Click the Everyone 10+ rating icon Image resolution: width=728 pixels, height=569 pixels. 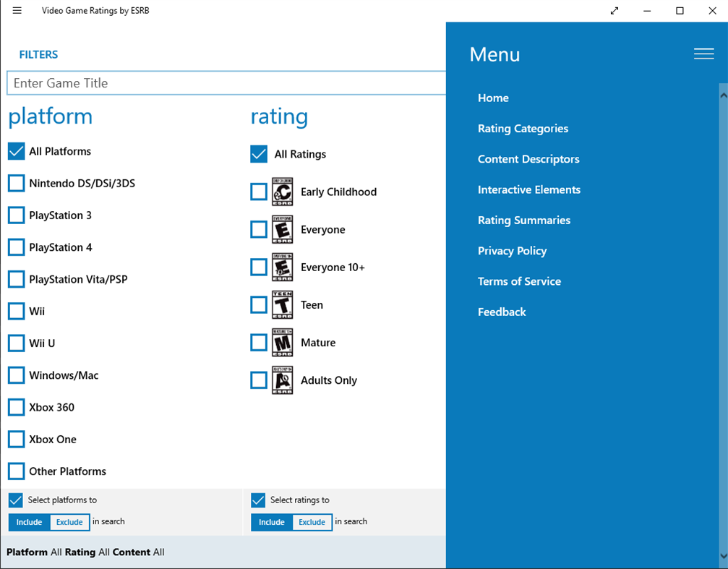(x=282, y=267)
